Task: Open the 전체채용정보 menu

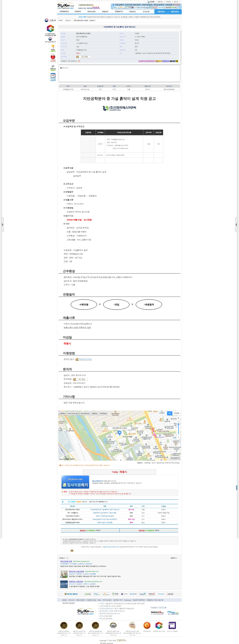Action: 64,11
